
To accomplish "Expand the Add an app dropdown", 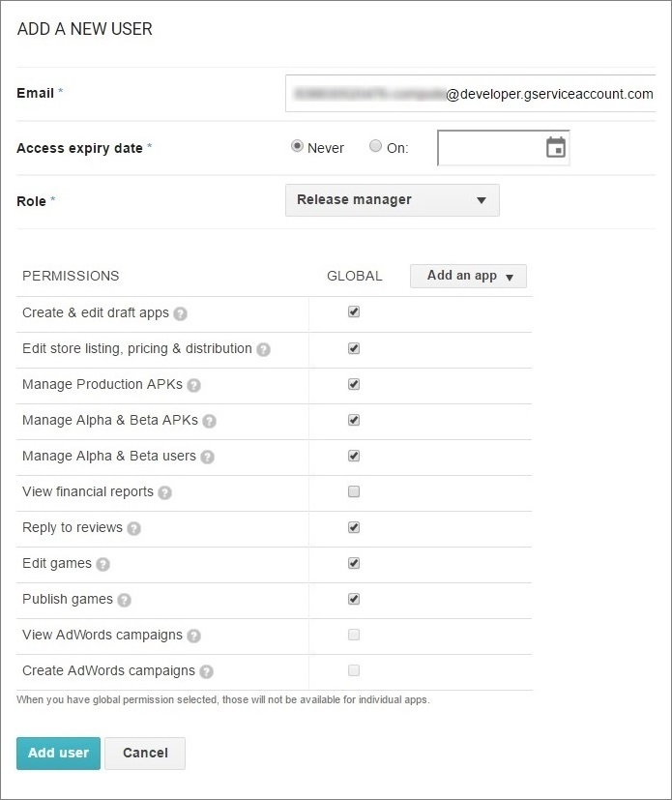I will point(468,276).
